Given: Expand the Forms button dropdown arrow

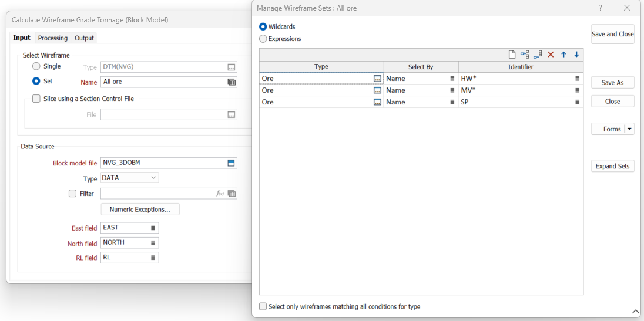Looking at the screenshot, I should click(x=629, y=129).
